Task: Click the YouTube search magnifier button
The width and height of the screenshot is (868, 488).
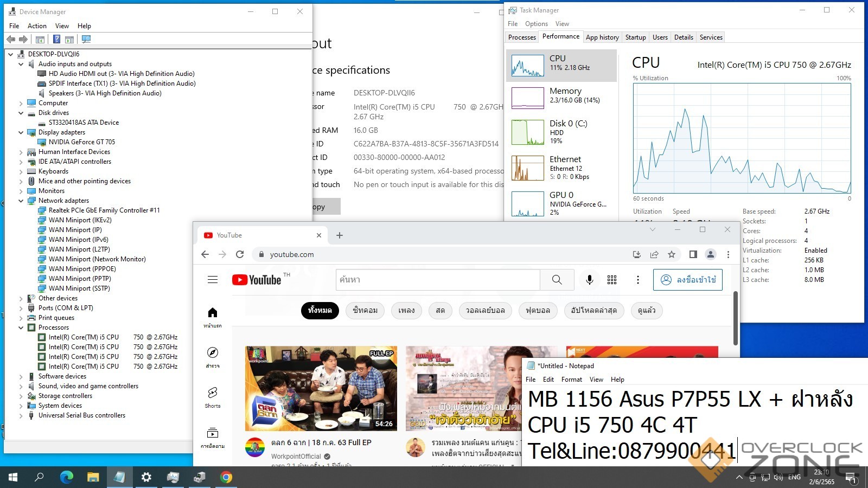Action: 557,280
